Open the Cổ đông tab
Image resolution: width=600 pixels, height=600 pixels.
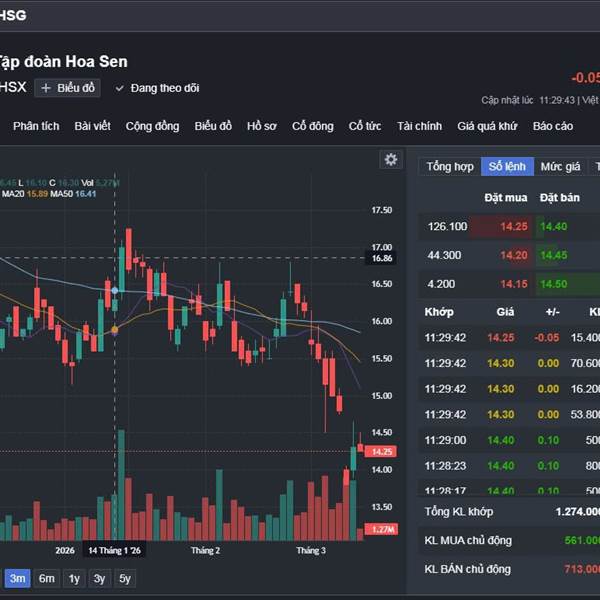[313, 126]
